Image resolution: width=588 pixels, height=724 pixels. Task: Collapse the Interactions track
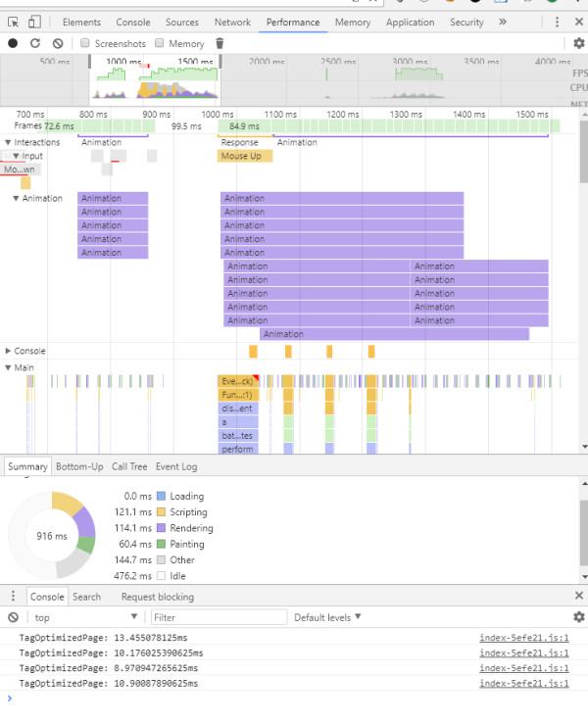point(8,143)
